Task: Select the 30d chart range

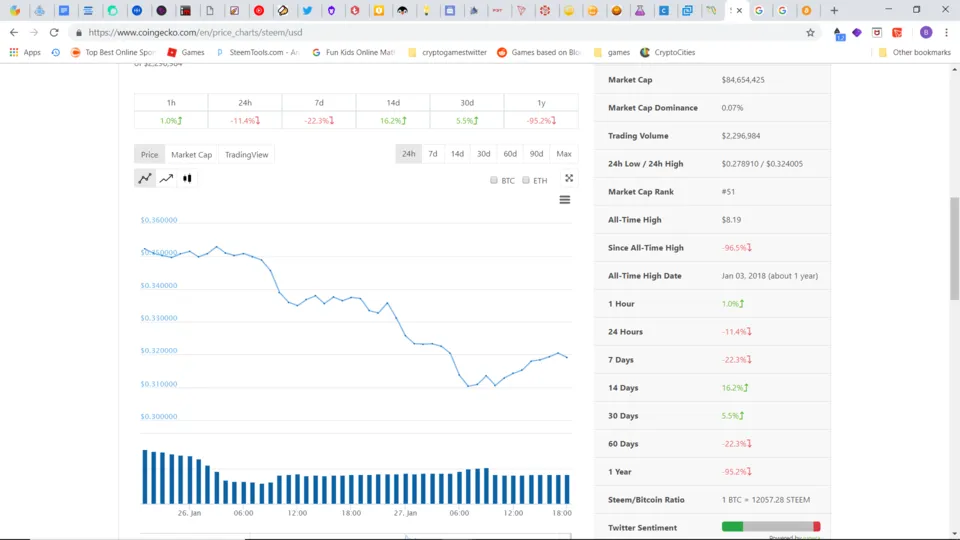Action: pyautogui.click(x=484, y=154)
